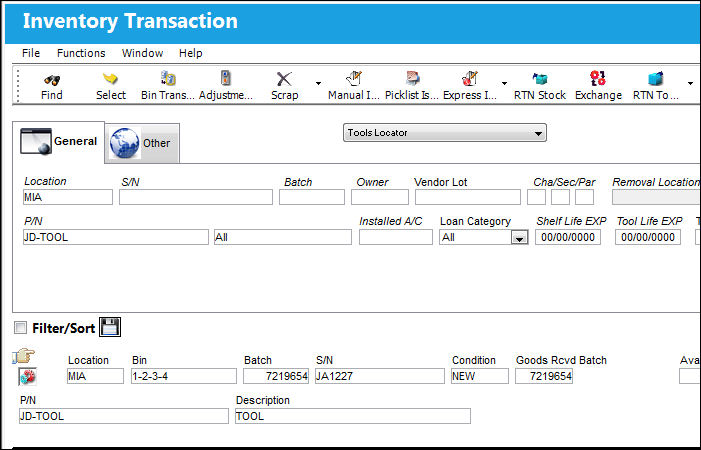
Task: Click the Location search field containing MIA
Action: (x=68, y=197)
